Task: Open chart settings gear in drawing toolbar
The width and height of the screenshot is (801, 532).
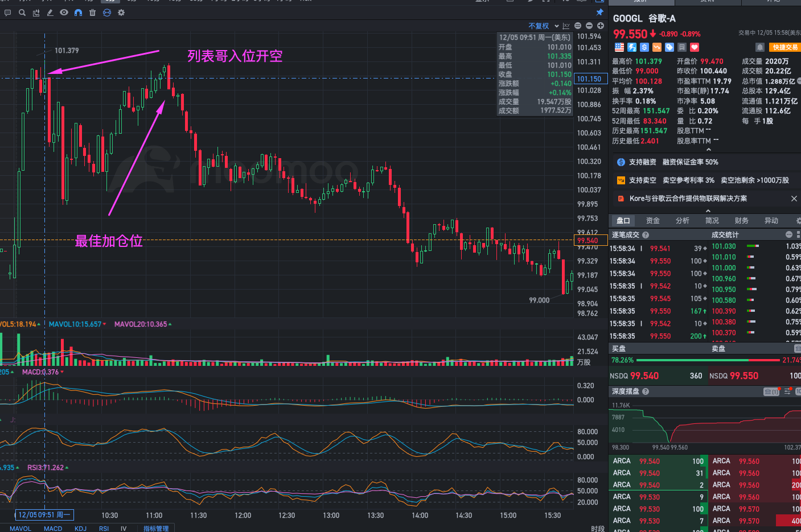Action: [x=121, y=13]
